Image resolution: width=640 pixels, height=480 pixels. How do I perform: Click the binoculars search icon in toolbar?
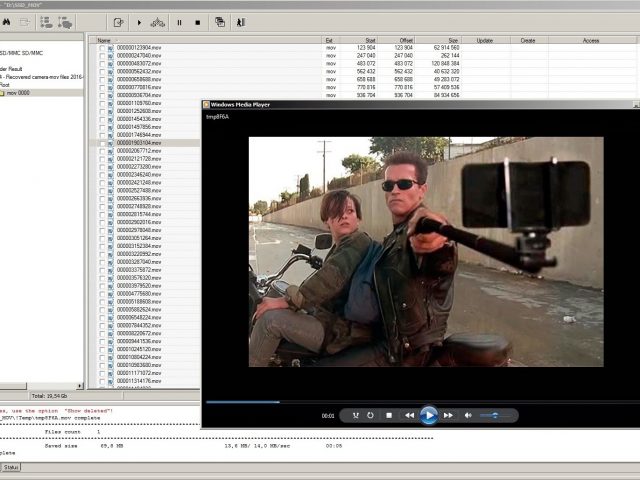point(6,22)
